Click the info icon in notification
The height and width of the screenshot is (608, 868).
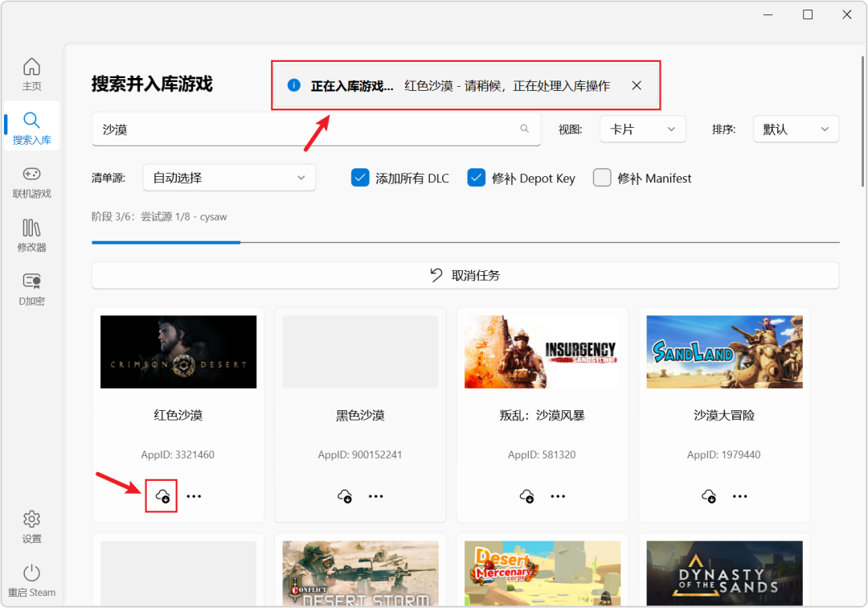click(x=294, y=85)
